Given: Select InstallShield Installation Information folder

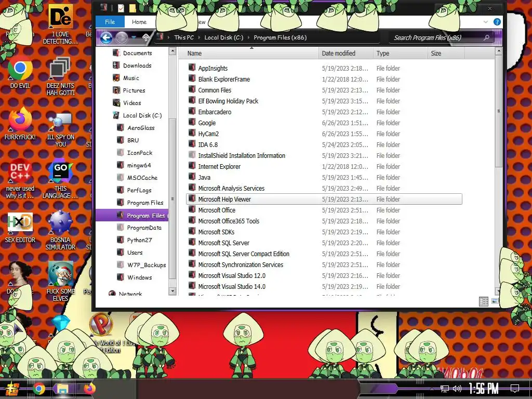Looking at the screenshot, I should pyautogui.click(x=242, y=156).
